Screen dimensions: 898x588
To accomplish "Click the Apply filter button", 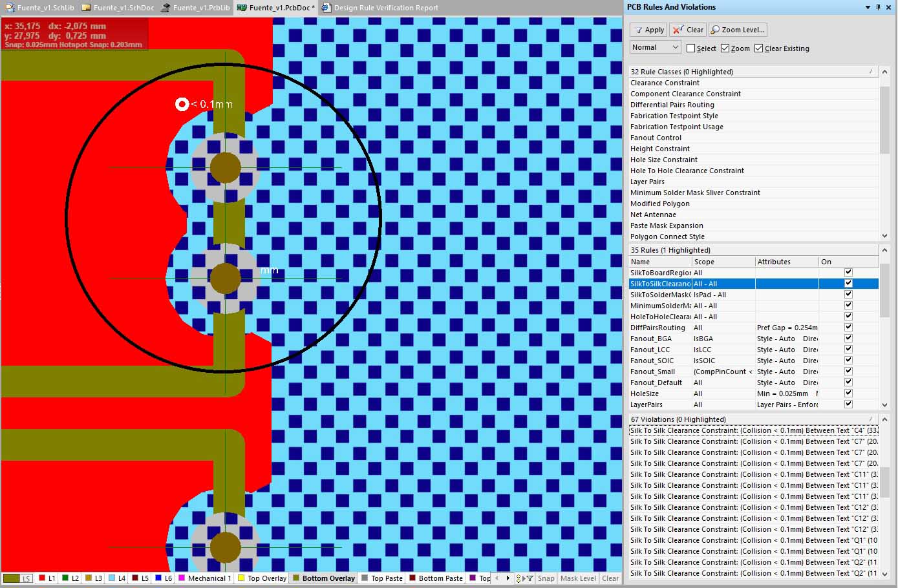I will [648, 30].
